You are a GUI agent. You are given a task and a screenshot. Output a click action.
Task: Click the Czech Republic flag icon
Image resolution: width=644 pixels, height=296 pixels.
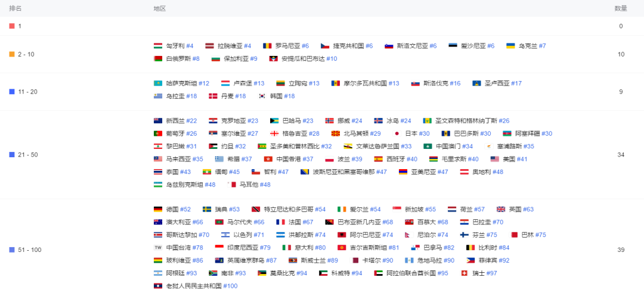pos(325,46)
